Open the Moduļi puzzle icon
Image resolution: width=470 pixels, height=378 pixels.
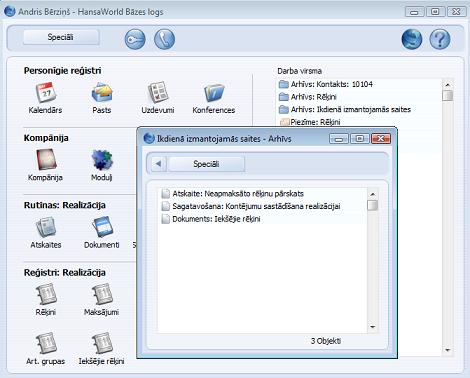(x=102, y=160)
